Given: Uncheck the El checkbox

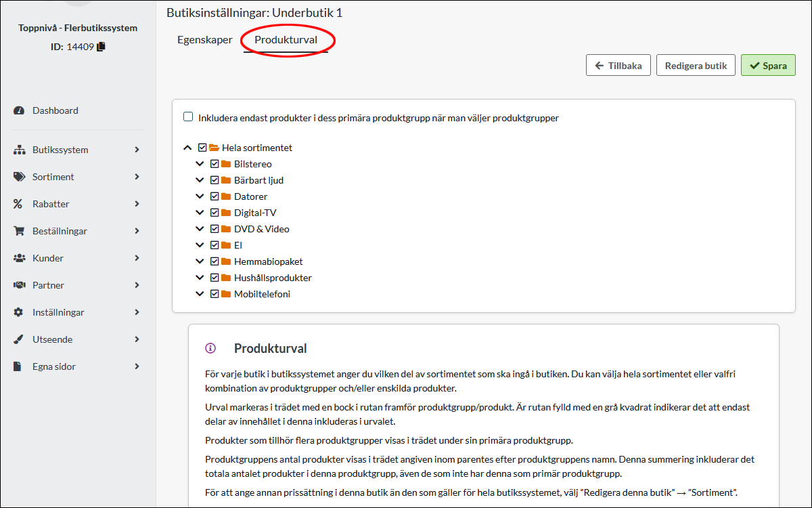Looking at the screenshot, I should coord(215,245).
